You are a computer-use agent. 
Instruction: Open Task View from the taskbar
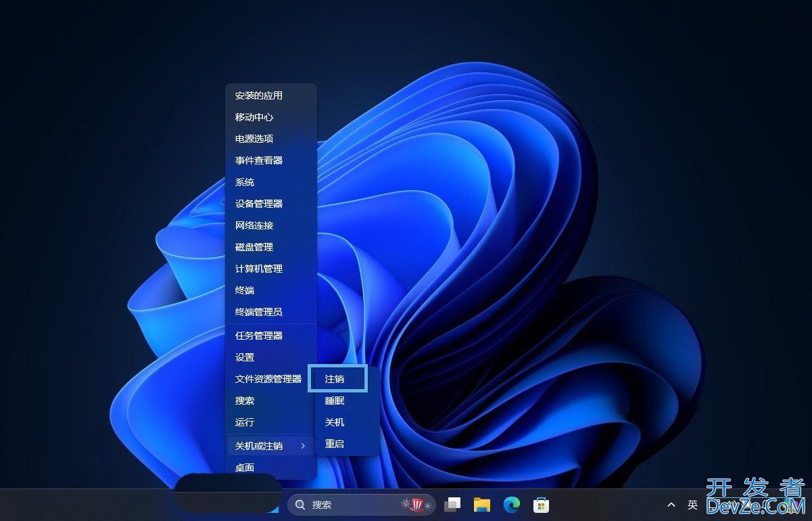[x=452, y=505]
